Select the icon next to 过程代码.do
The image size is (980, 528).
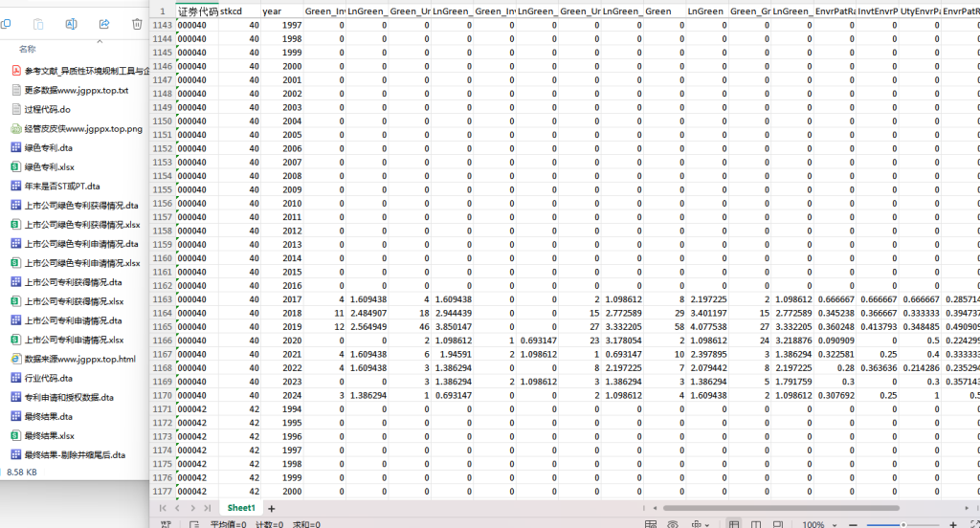click(x=16, y=109)
